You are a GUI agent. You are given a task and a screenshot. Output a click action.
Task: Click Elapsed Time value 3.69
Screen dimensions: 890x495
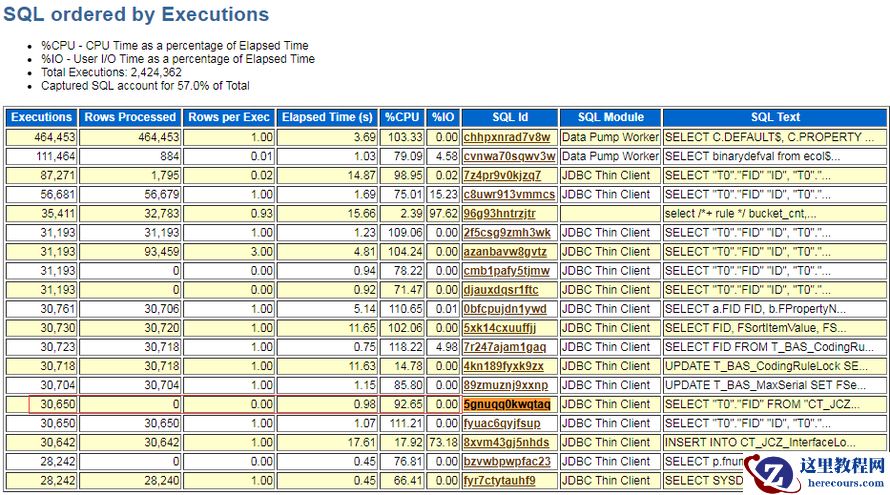pos(364,137)
